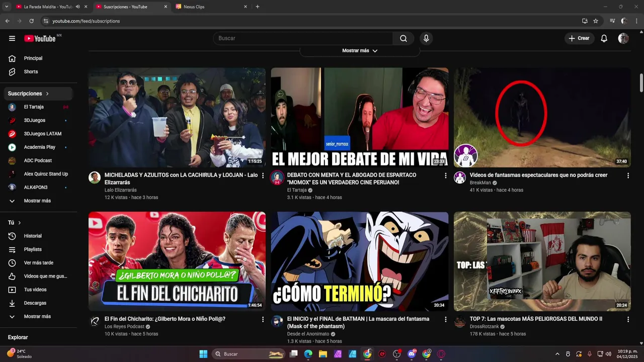Expand Mostrar más under subscriptions list
This screenshot has height=362, width=644.
pos(39,201)
